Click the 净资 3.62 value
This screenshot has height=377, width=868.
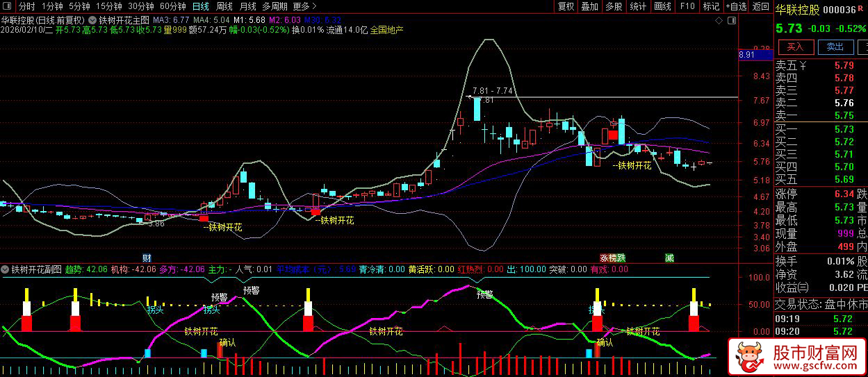point(844,275)
